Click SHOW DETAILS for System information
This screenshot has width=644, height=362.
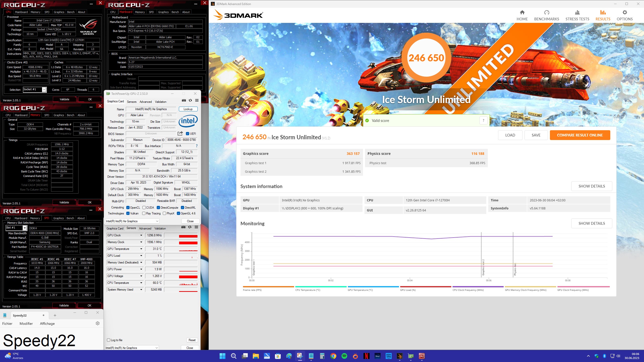592,186
